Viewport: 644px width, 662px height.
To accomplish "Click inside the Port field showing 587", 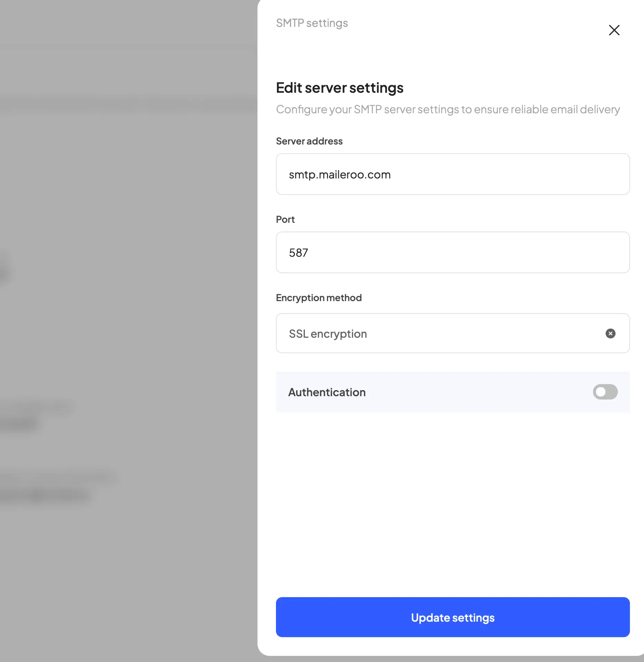I will [x=453, y=252].
